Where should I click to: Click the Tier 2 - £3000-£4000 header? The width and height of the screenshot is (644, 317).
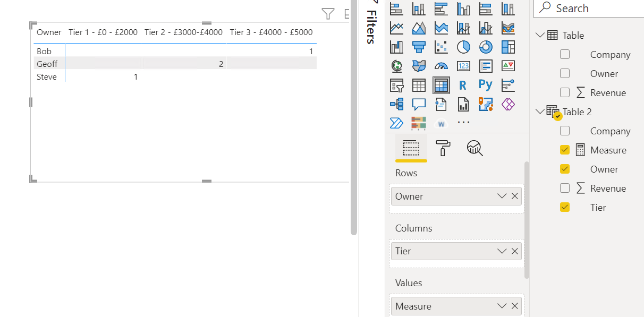[183, 32]
